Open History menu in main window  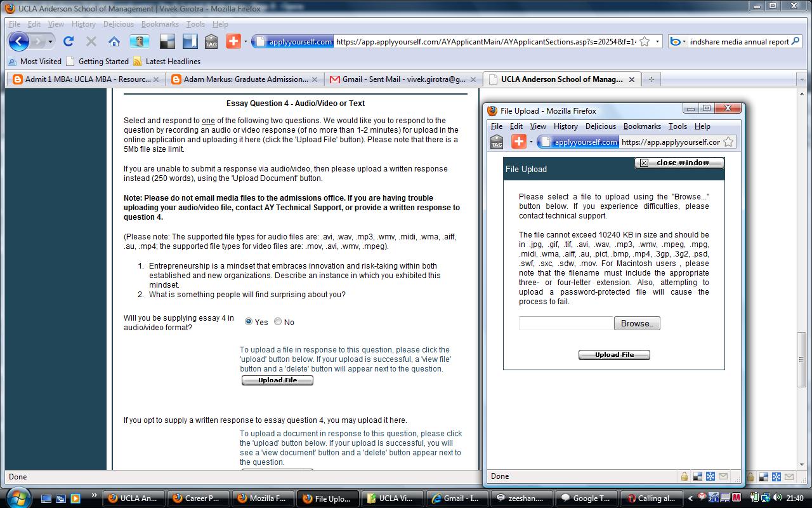[x=84, y=24]
